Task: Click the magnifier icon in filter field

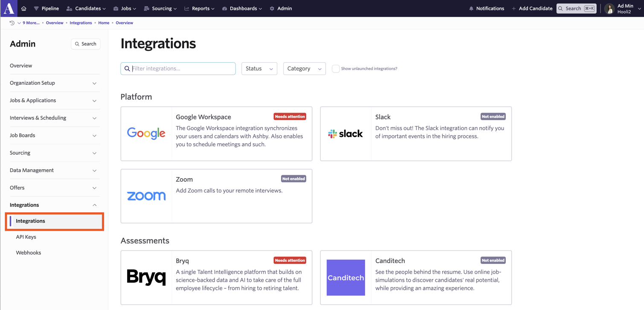Action: coord(127,69)
